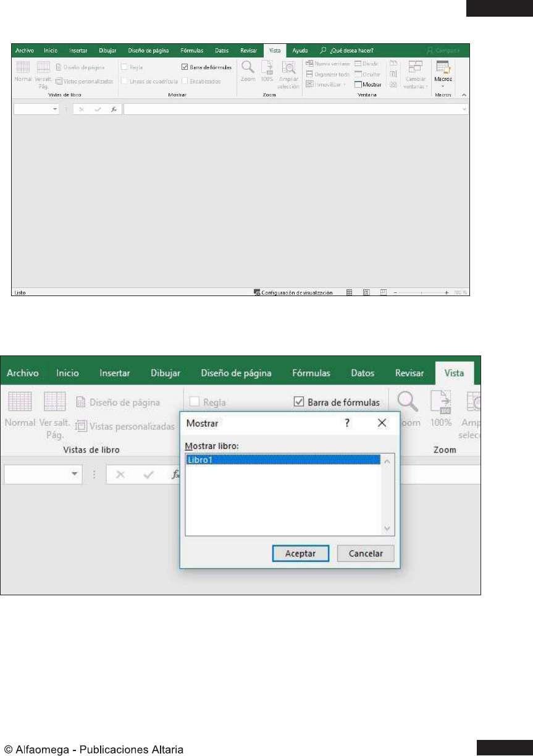
Task: Click the help question mark in the Mostrar dialog
Action: [347, 423]
